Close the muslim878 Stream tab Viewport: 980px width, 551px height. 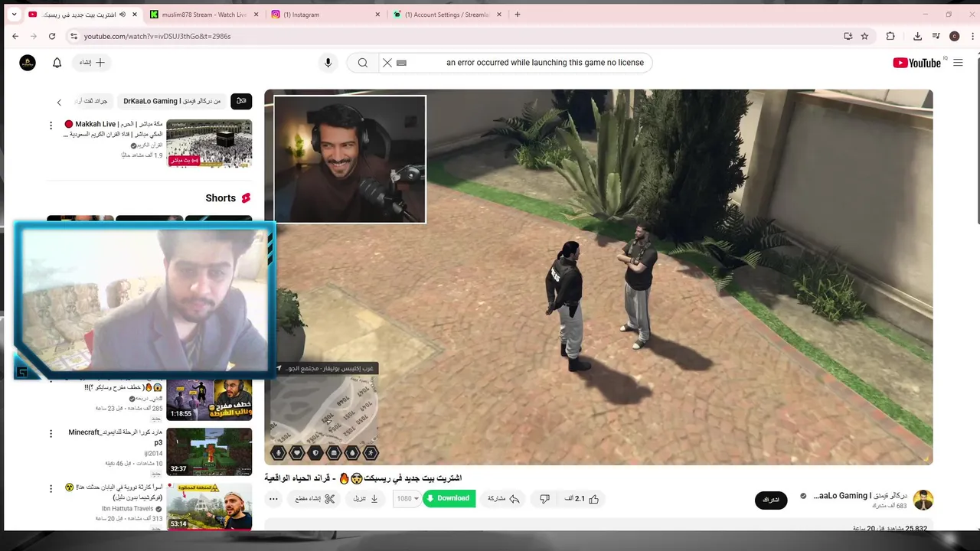pyautogui.click(x=256, y=15)
